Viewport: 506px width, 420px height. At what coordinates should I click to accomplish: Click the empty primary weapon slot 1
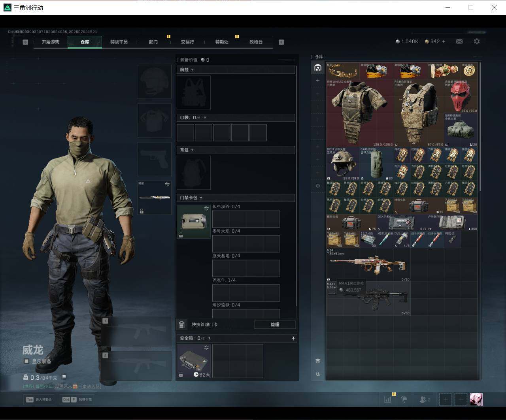pos(136,331)
